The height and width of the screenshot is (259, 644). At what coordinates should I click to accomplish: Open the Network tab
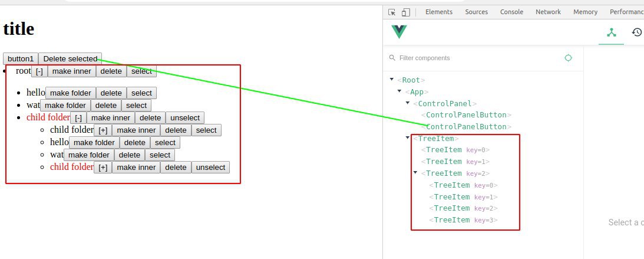[x=548, y=12]
